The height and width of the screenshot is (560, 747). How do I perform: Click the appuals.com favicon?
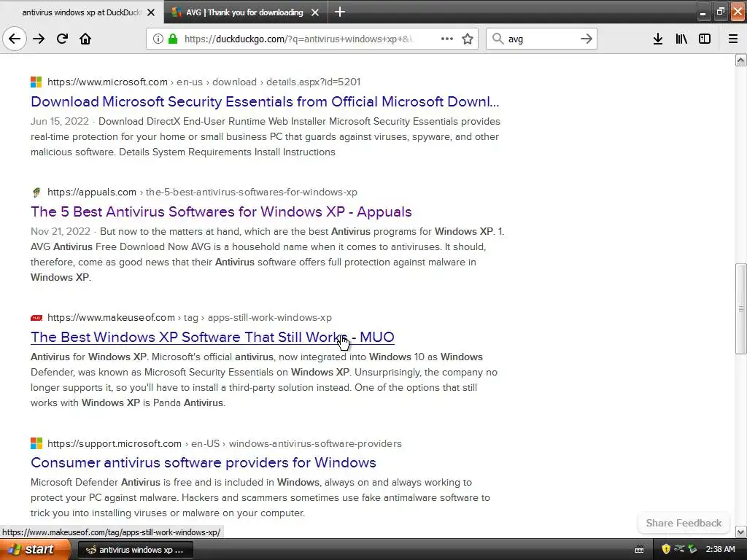click(x=36, y=192)
